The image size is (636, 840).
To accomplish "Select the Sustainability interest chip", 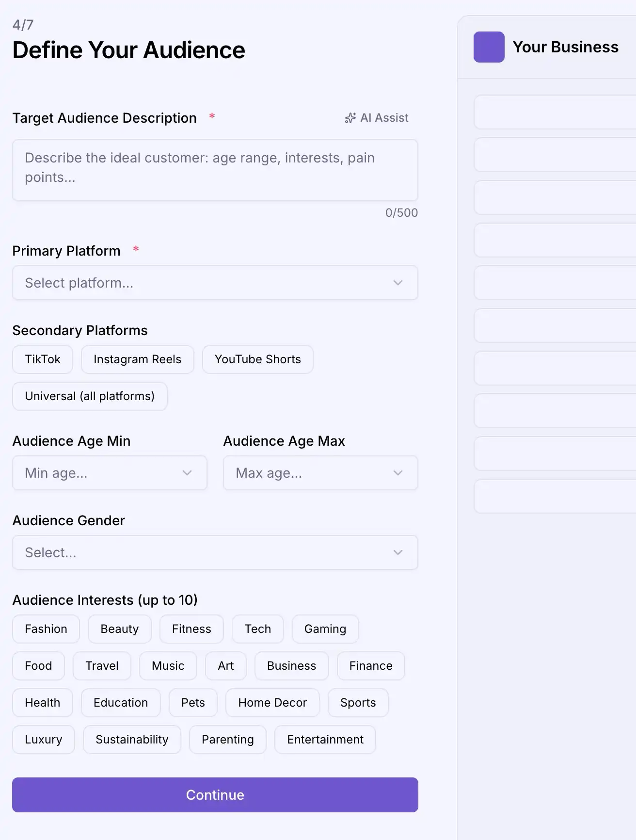I will [x=132, y=740].
